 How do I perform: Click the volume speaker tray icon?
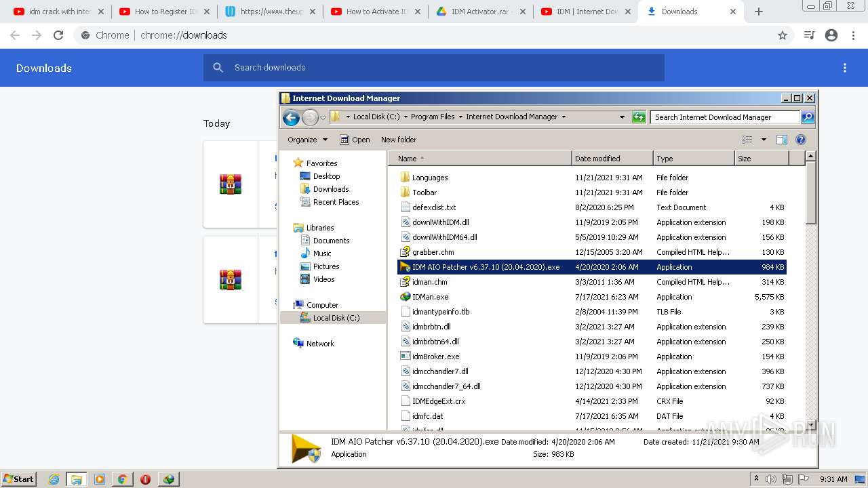pos(771,479)
